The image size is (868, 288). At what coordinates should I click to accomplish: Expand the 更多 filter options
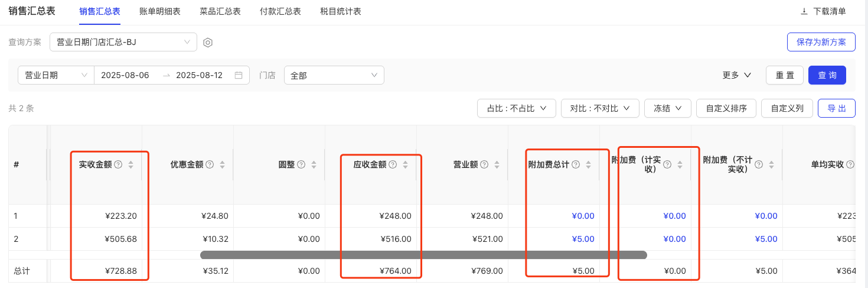pos(736,75)
